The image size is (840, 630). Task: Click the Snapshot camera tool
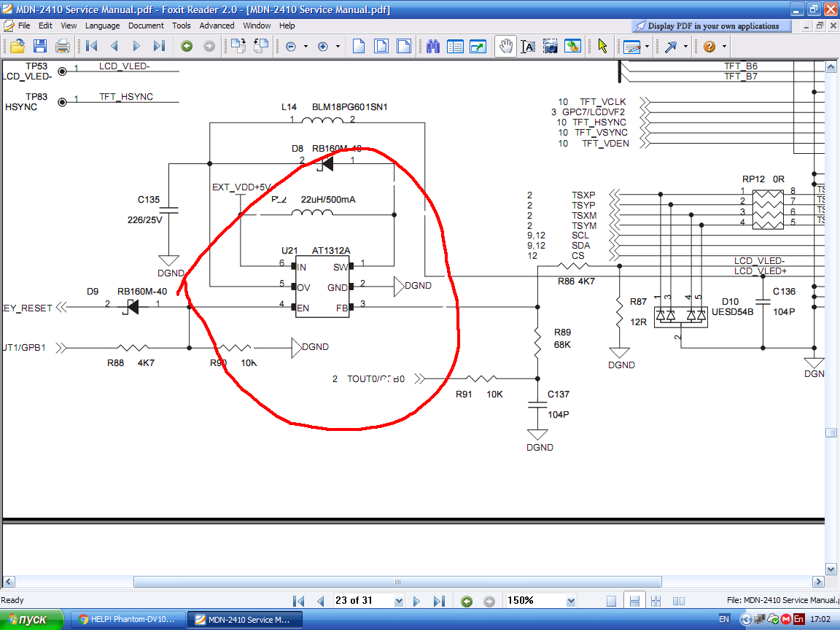tap(551, 46)
